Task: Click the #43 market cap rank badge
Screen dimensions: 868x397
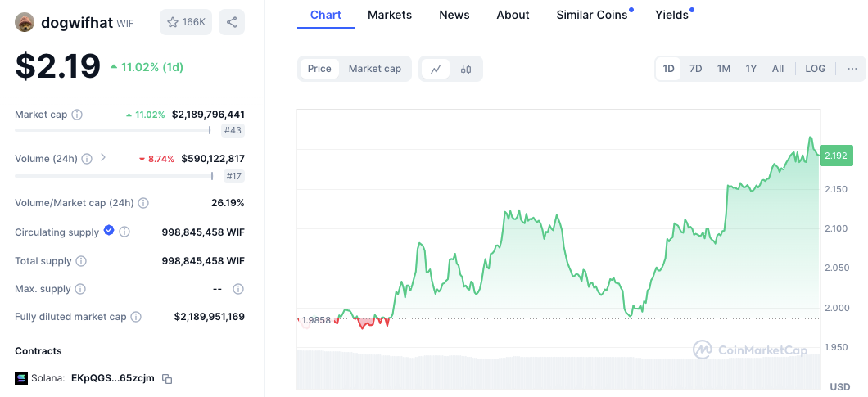Action: click(233, 131)
